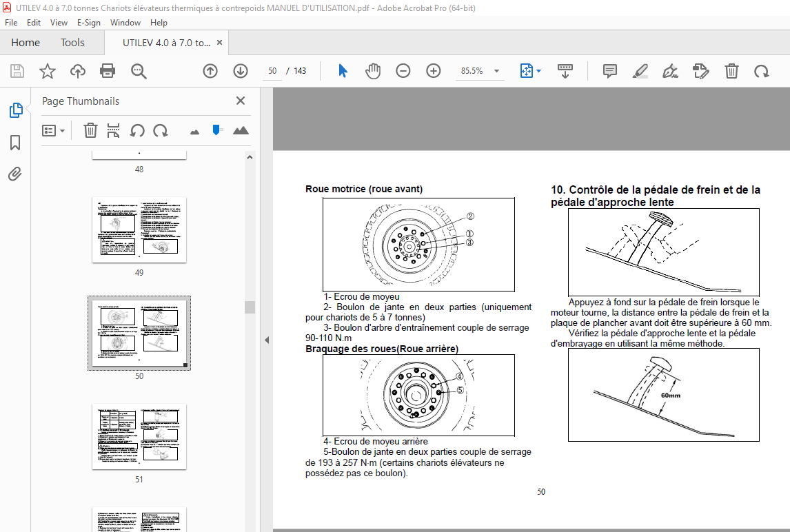Open the Edit menu
This screenshot has width=790, height=532.
pyautogui.click(x=34, y=23)
